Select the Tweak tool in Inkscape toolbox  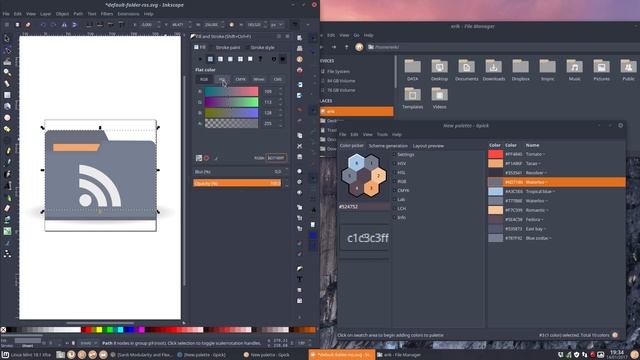[x=7, y=62]
